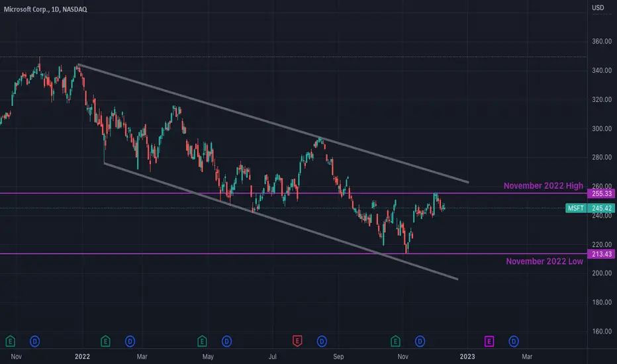Click the green earnings E marker nearest the May label
The width and height of the screenshot is (617, 364).
202,341
